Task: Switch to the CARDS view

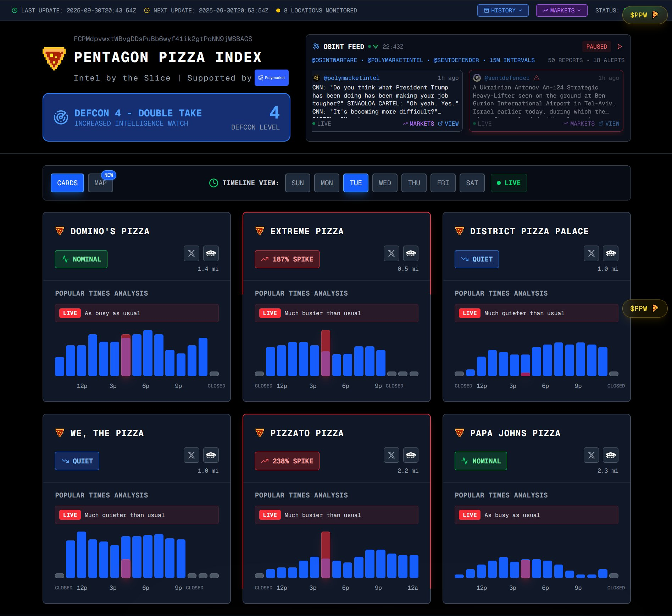Action: (67, 183)
